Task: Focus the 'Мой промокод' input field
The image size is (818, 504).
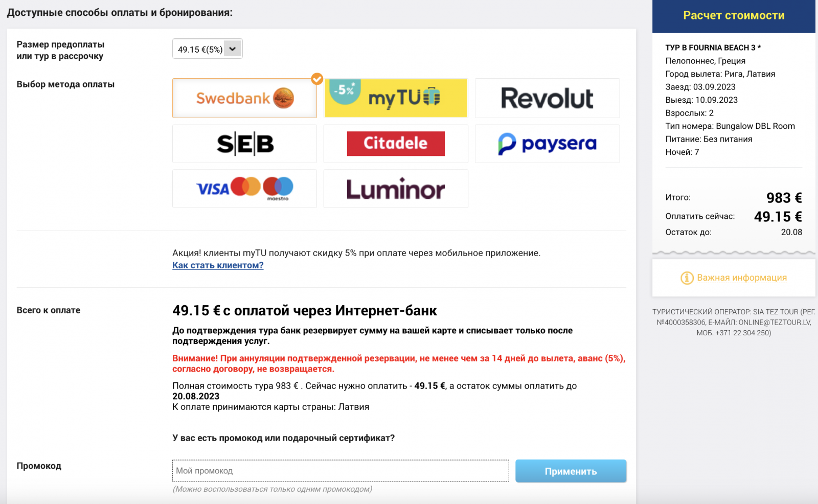Action: click(x=340, y=471)
